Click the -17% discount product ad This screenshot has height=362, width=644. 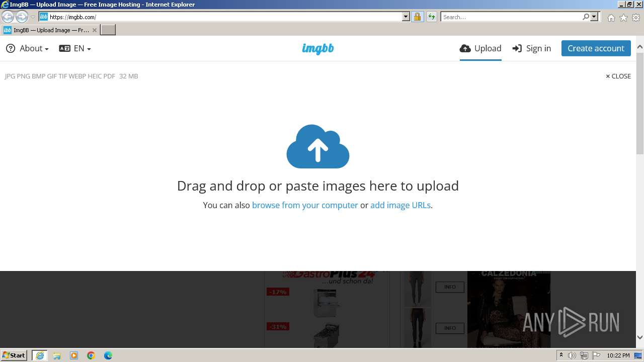point(326,302)
